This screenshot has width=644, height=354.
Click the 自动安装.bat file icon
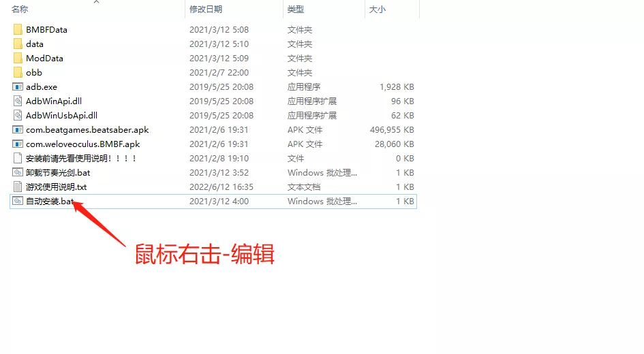pyautogui.click(x=18, y=201)
